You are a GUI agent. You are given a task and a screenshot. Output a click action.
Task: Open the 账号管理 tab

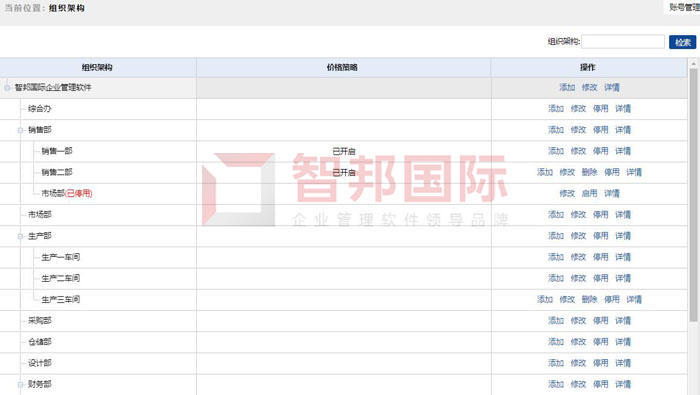click(683, 8)
